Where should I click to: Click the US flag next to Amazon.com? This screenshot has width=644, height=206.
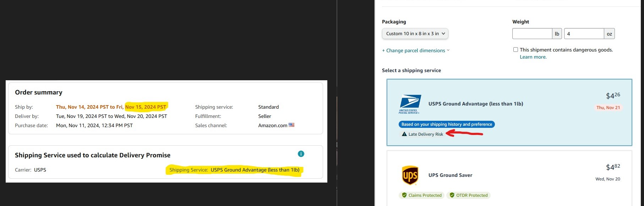[x=291, y=125]
